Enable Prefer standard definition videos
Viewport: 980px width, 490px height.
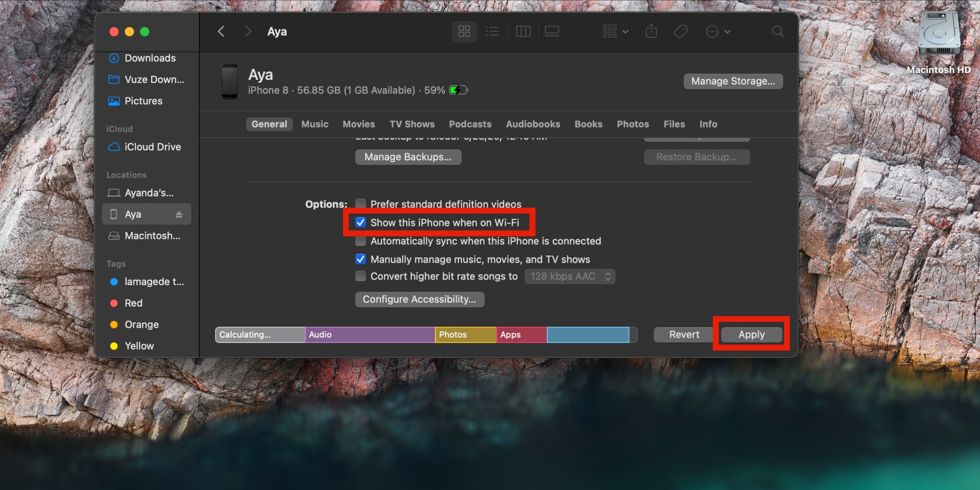pyautogui.click(x=360, y=204)
